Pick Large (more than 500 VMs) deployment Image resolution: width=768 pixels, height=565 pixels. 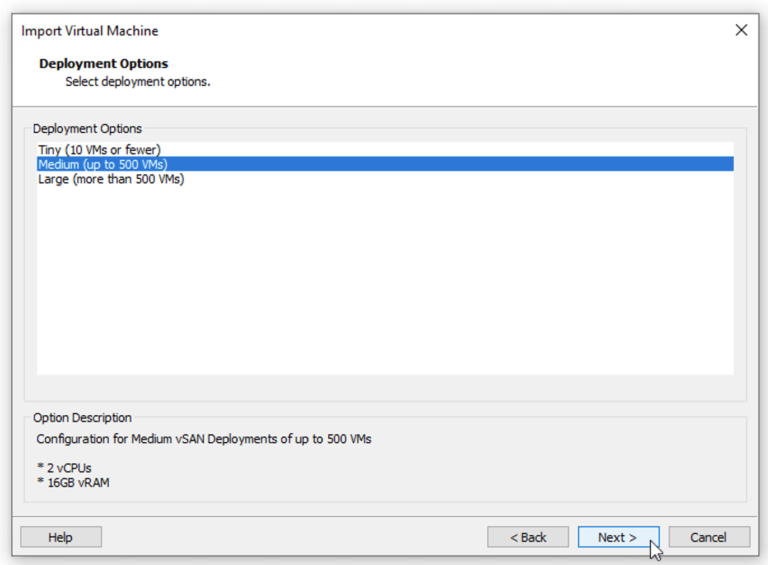(x=111, y=179)
